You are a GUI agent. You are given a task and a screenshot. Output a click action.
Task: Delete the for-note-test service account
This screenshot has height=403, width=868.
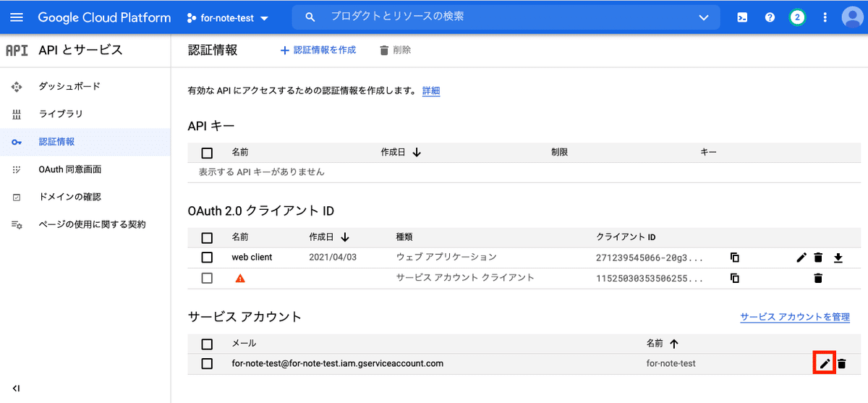pyautogui.click(x=841, y=363)
